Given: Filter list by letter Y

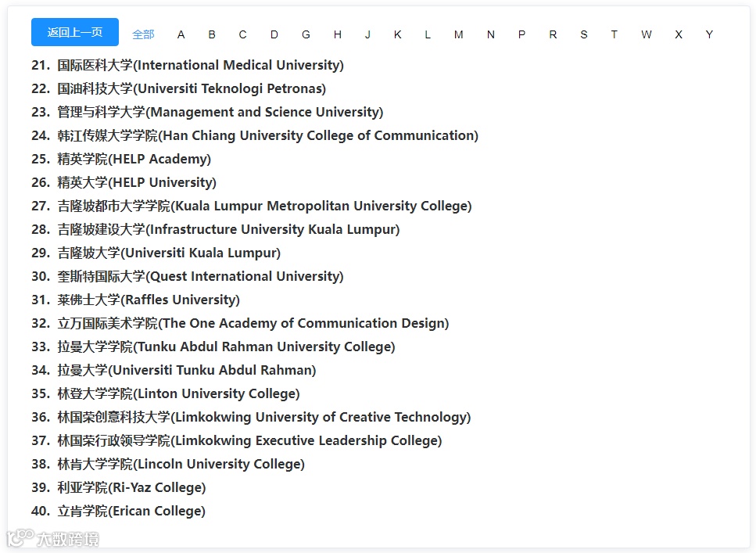Looking at the screenshot, I should 709,34.
